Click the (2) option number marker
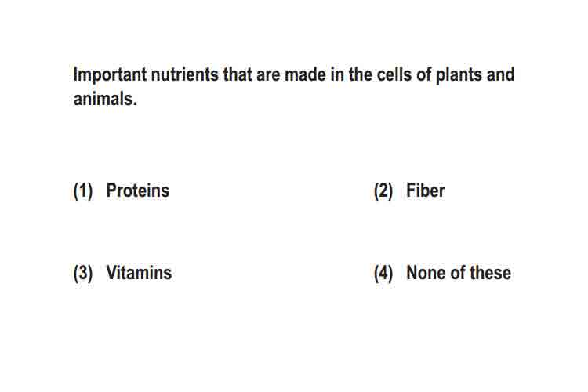Image resolution: width=588 pixels, height=392 pixels. point(383,191)
